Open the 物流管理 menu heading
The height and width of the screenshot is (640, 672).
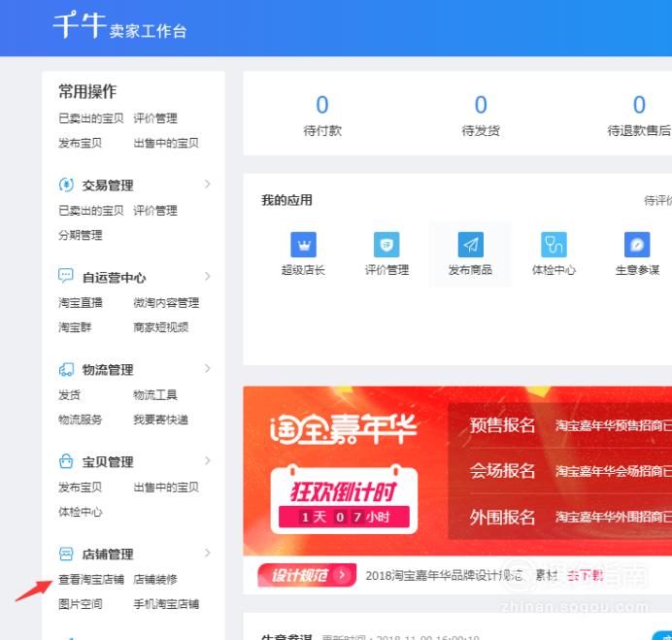point(108,370)
